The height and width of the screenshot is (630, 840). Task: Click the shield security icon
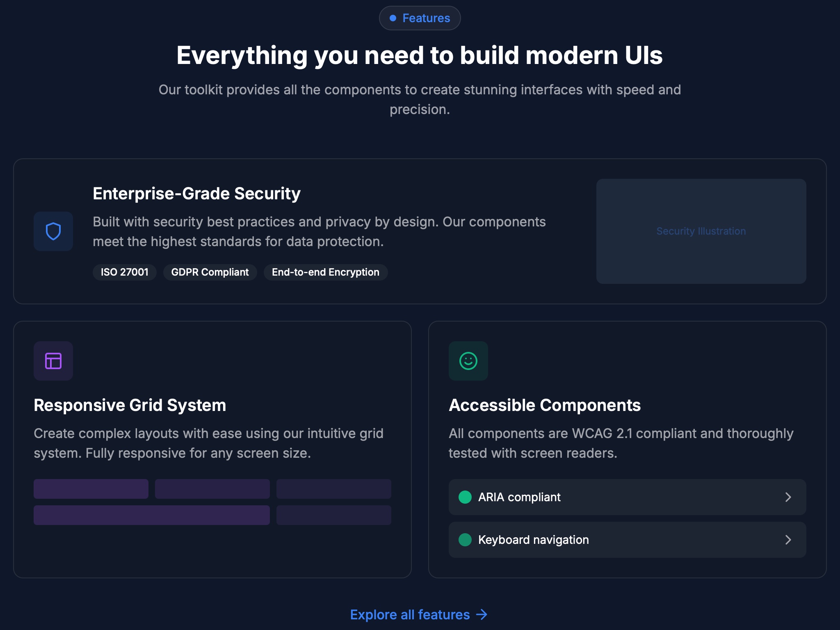53,231
